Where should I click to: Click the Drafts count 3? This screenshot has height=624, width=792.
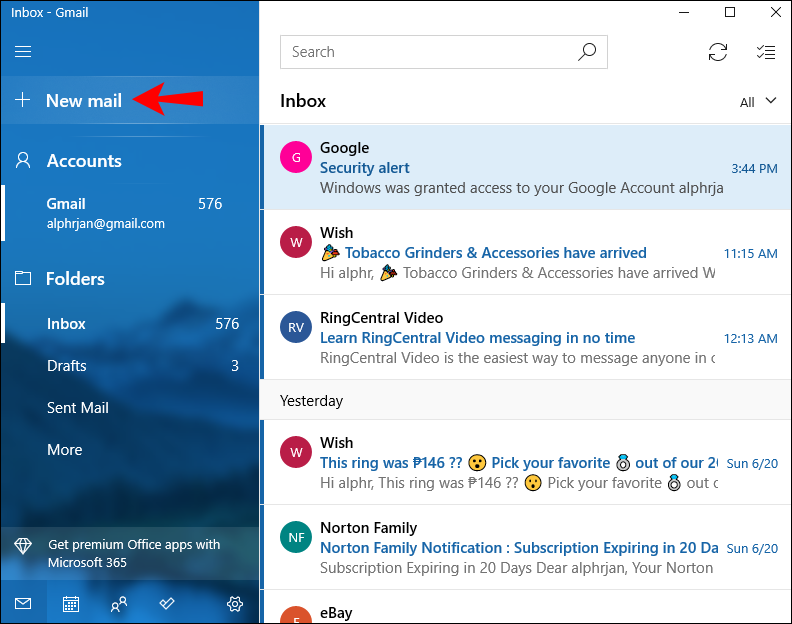click(235, 366)
